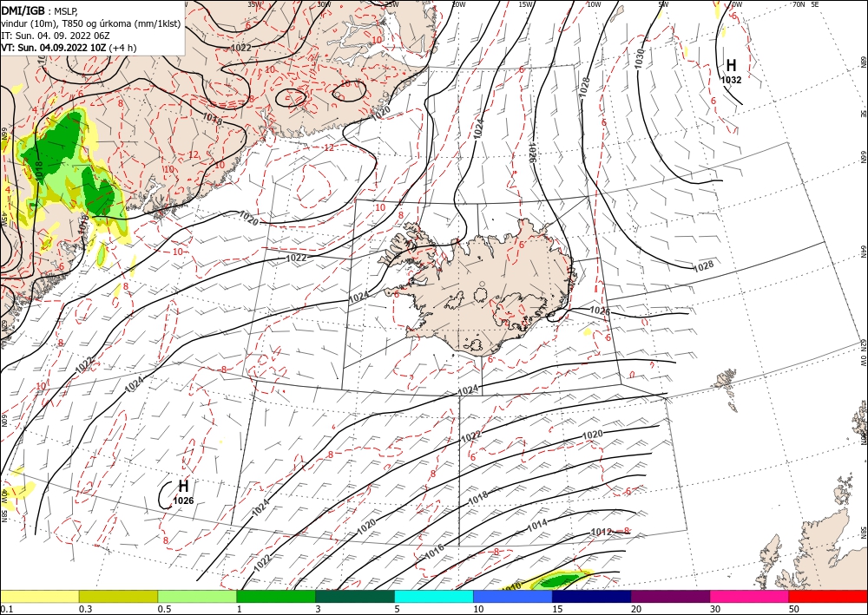The width and height of the screenshot is (868, 615).
Task: Click the legend value '20'
Action: [637, 609]
